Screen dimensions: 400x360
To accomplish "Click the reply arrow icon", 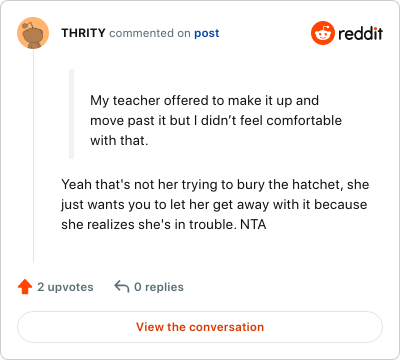I will (122, 287).
